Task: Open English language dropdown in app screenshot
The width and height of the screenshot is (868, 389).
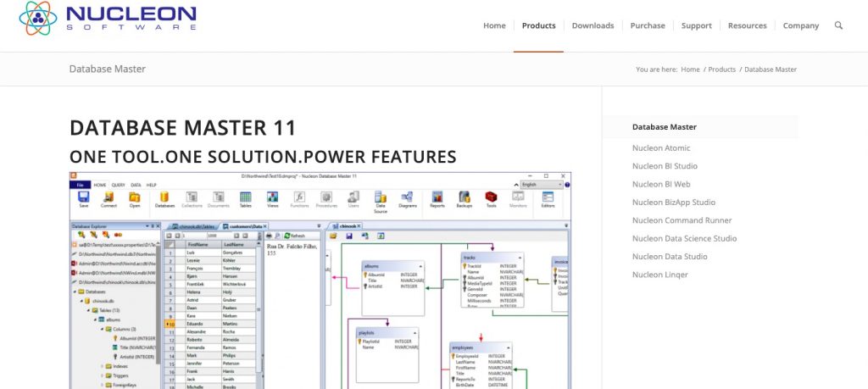Action: tap(542, 184)
